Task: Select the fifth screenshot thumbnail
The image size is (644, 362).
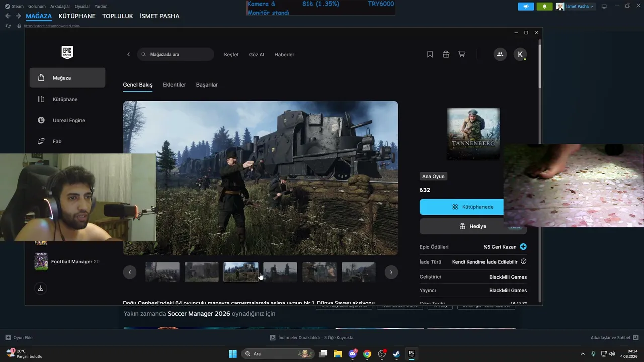Action: [319, 272]
